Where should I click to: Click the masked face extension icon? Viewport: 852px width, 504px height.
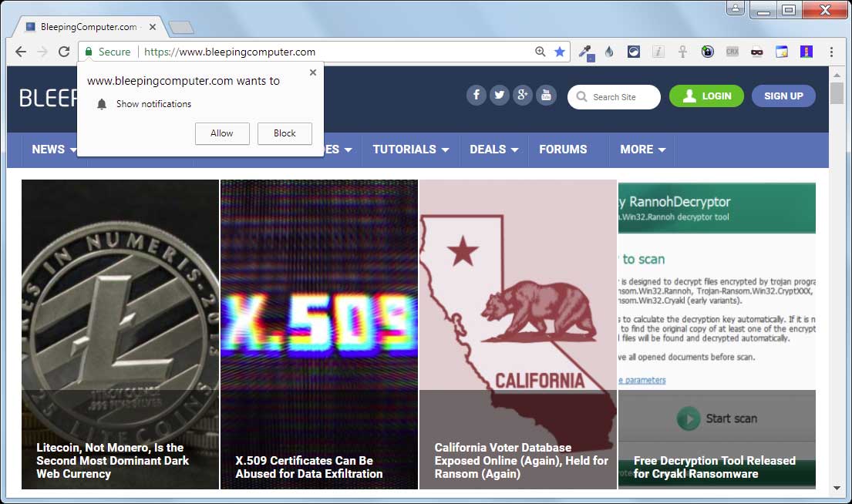pyautogui.click(x=756, y=52)
